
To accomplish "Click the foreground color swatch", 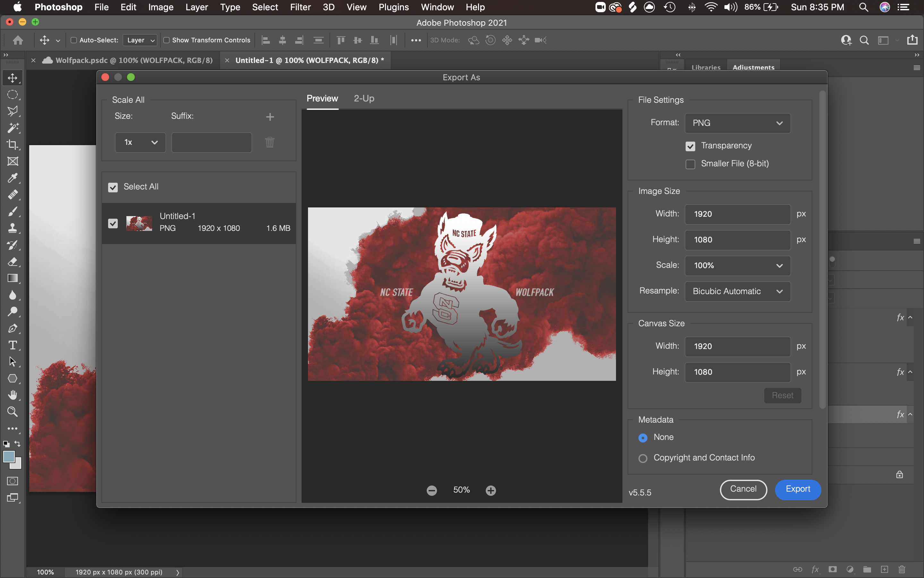I will pos(8,456).
